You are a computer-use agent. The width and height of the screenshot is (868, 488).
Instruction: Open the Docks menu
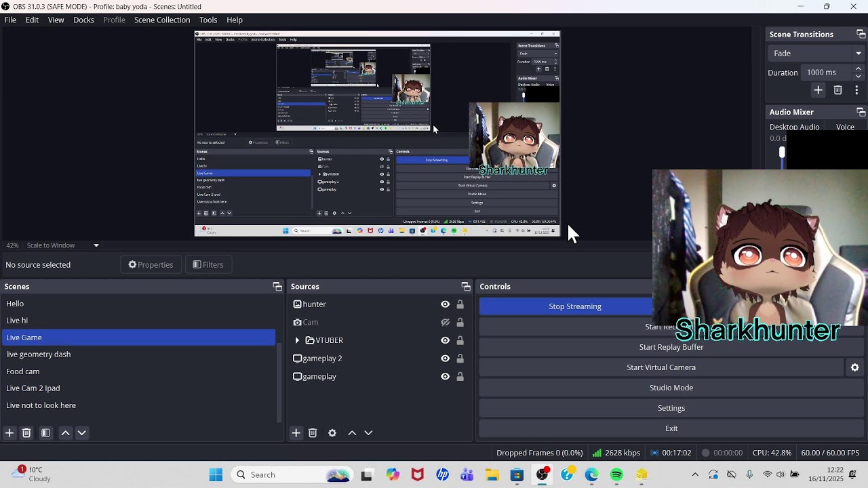click(x=83, y=20)
